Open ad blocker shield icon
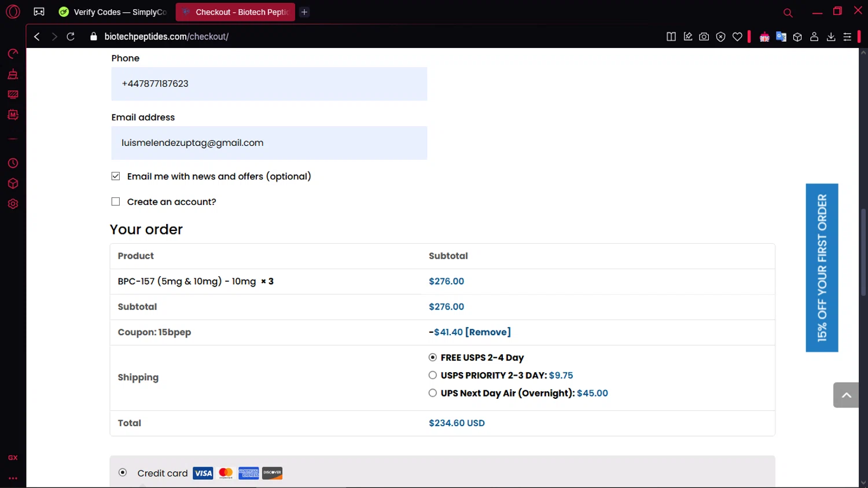This screenshot has height=488, width=868. point(721,36)
